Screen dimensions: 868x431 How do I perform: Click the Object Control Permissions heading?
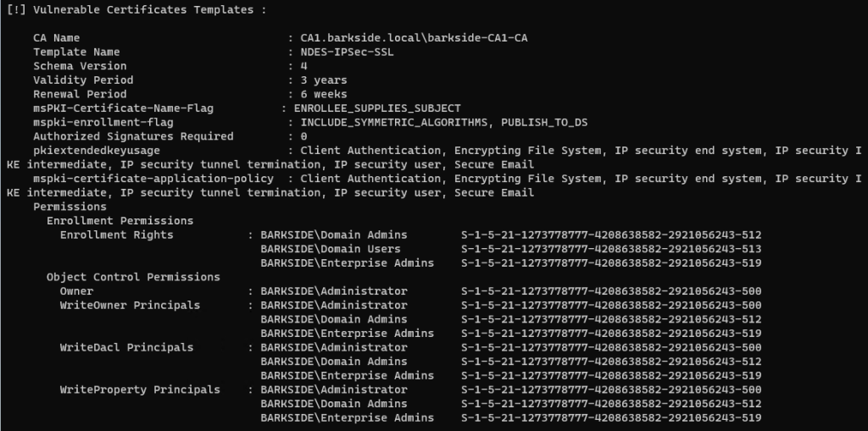coord(133,277)
